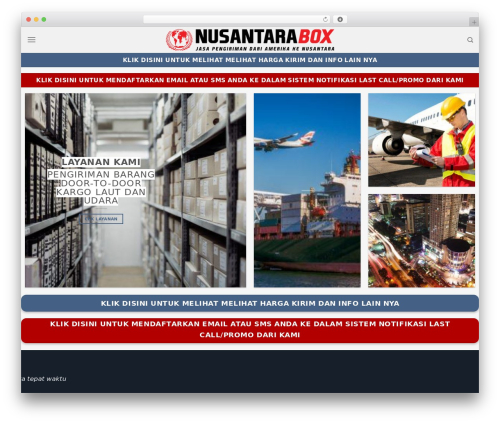Click the blue harga kirim banner at top
This screenshot has height=423, width=500.
pos(250,60)
